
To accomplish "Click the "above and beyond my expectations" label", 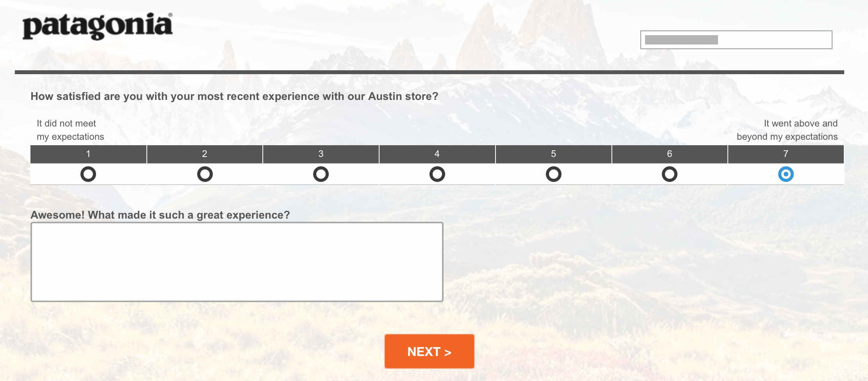I will (x=787, y=130).
